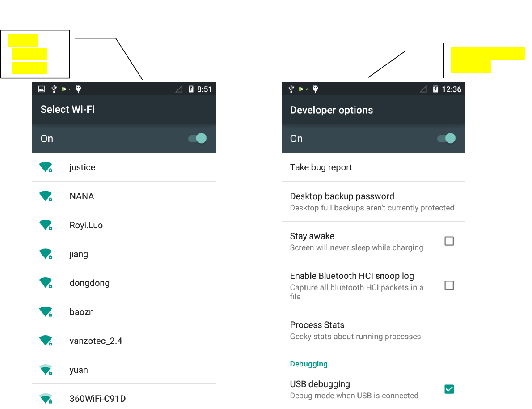Image resolution: width=532 pixels, height=409 pixels.
Task: Tap the battery charging icon beside 12:36
Action: point(435,89)
